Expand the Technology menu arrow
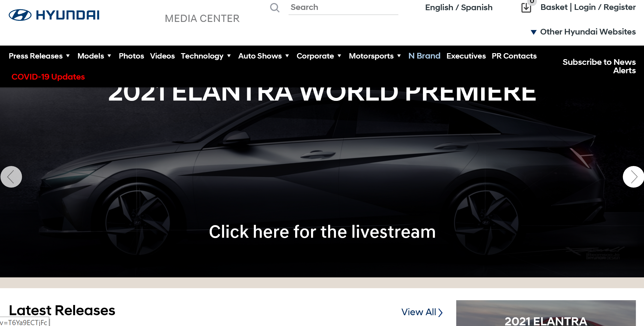Image resolution: width=644 pixels, height=326 pixels. [x=229, y=56]
